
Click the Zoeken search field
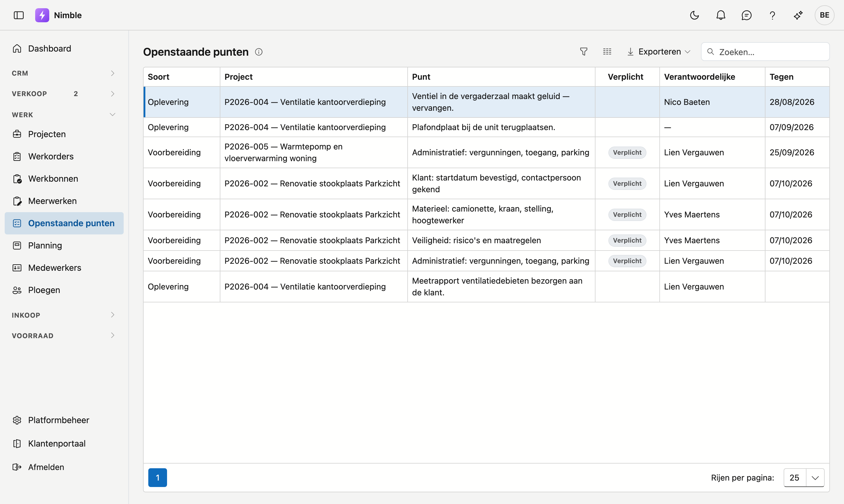765,52
